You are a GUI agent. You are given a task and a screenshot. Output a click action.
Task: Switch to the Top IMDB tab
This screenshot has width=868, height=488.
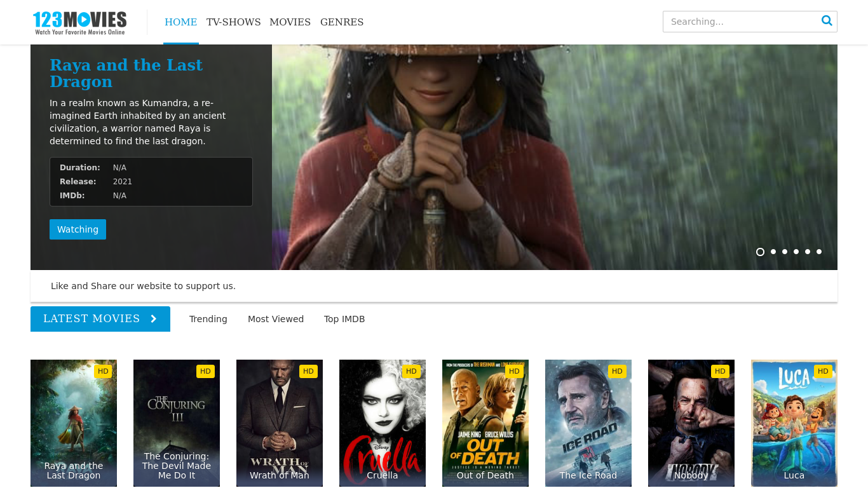click(x=344, y=319)
